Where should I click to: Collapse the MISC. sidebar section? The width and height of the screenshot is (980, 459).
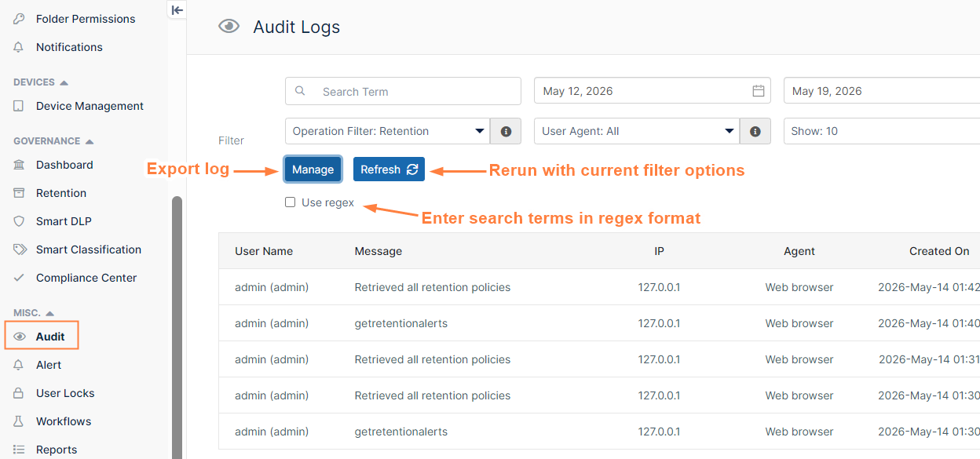pyautogui.click(x=33, y=313)
